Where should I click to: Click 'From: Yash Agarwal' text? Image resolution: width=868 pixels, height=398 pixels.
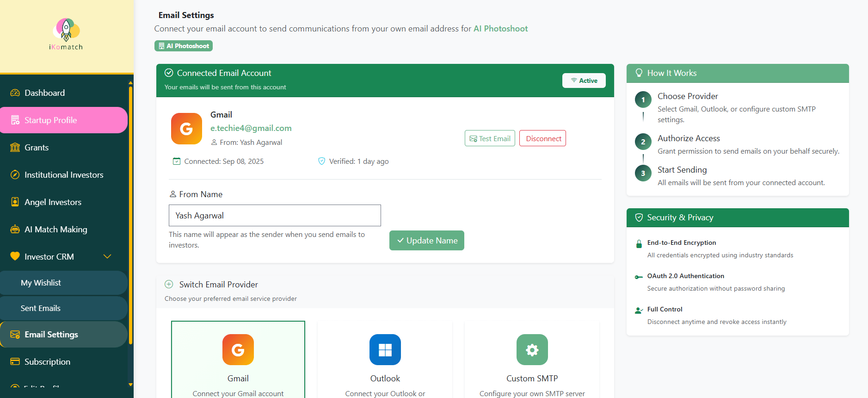point(251,143)
